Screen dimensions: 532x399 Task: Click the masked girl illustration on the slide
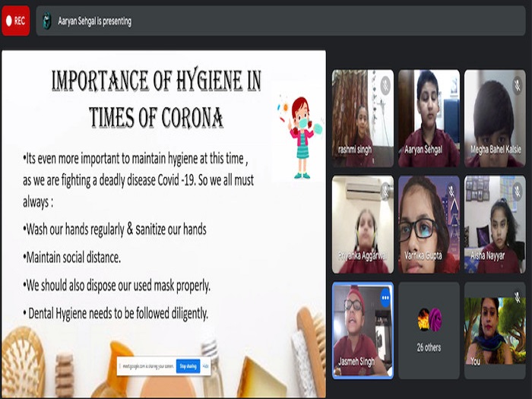300,138
